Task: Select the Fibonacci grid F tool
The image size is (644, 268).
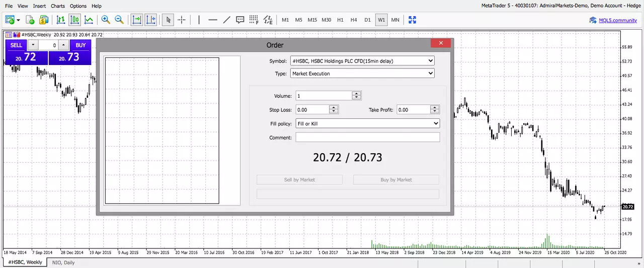Action: 254,20
